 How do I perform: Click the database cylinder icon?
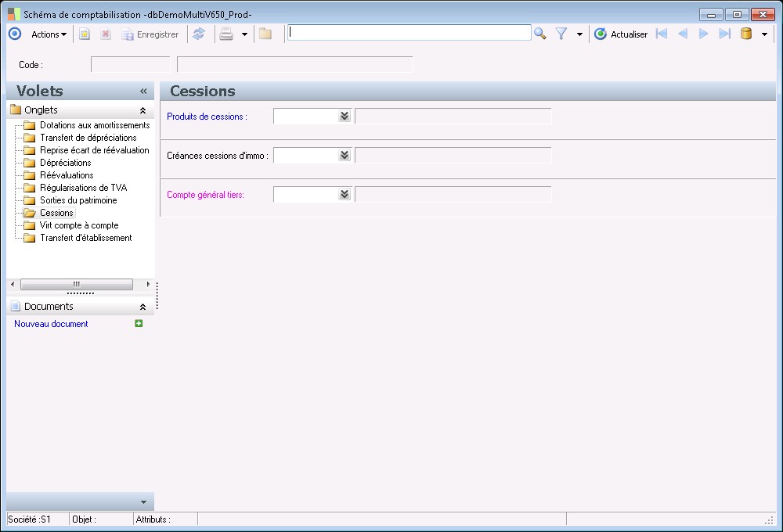pyautogui.click(x=746, y=34)
